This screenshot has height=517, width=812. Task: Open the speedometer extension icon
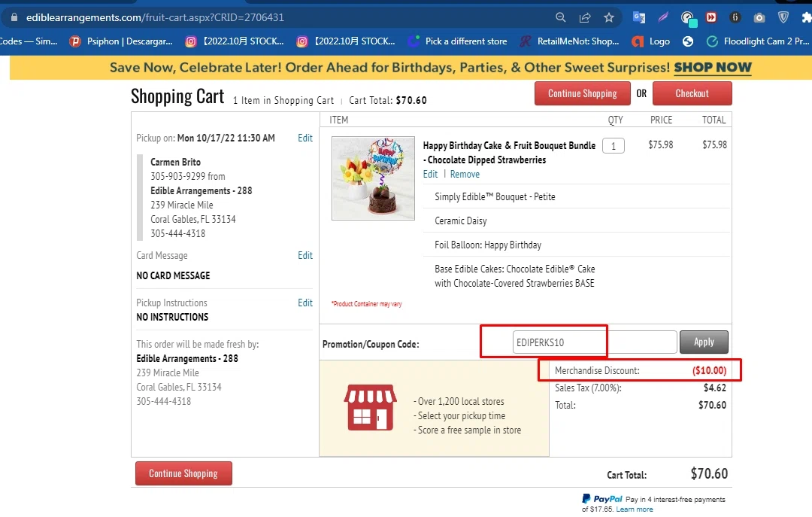688,19
